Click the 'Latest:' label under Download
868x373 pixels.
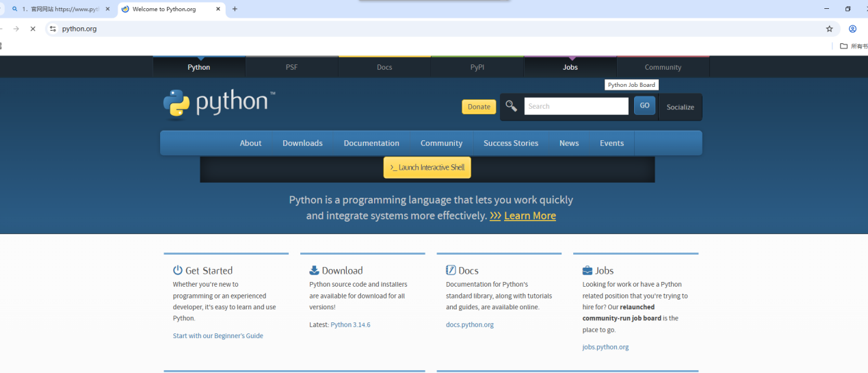tap(319, 324)
